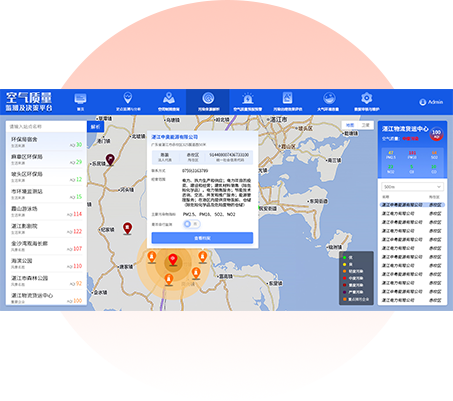Select 霞山游泳场 station with AQI 114
This screenshot has width=453, height=401.
(x=46, y=211)
